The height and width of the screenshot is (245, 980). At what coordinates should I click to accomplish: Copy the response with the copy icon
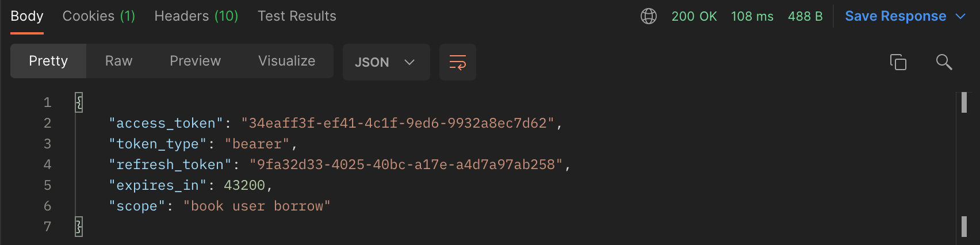pos(898,62)
